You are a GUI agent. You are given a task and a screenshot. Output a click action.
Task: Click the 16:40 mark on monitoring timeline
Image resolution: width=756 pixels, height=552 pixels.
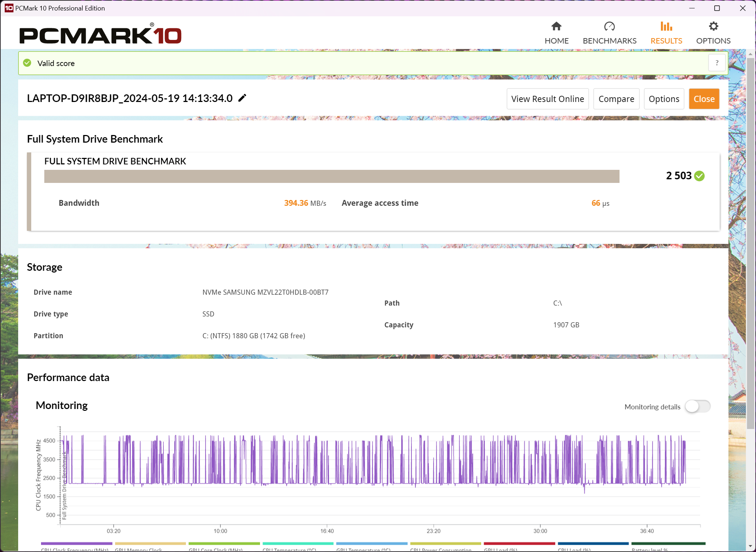327,531
